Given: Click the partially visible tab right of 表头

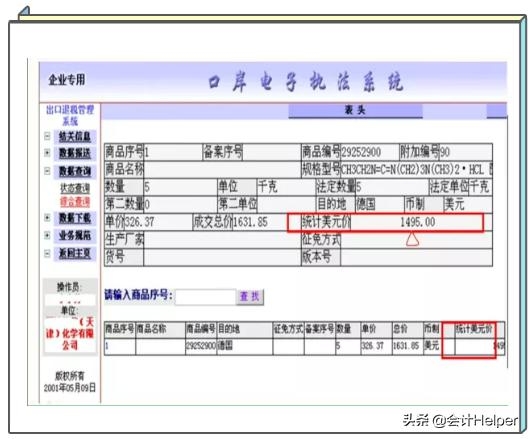Looking at the screenshot, I should pos(497,111).
